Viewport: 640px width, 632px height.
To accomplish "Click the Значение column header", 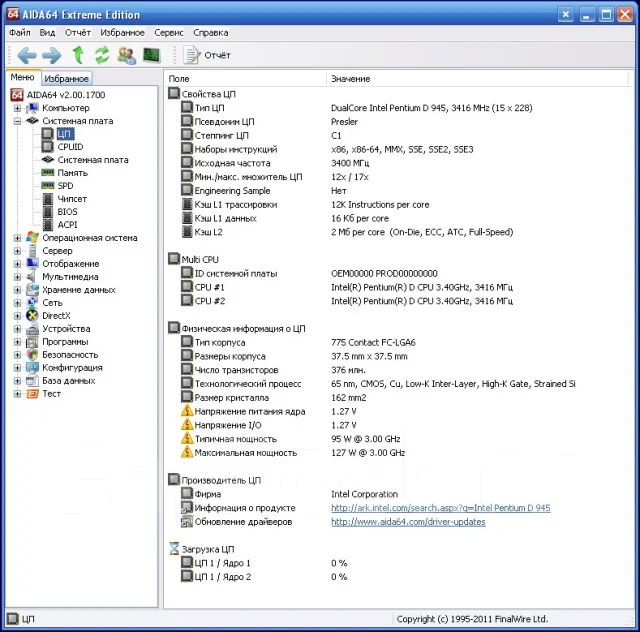I will 478,79.
